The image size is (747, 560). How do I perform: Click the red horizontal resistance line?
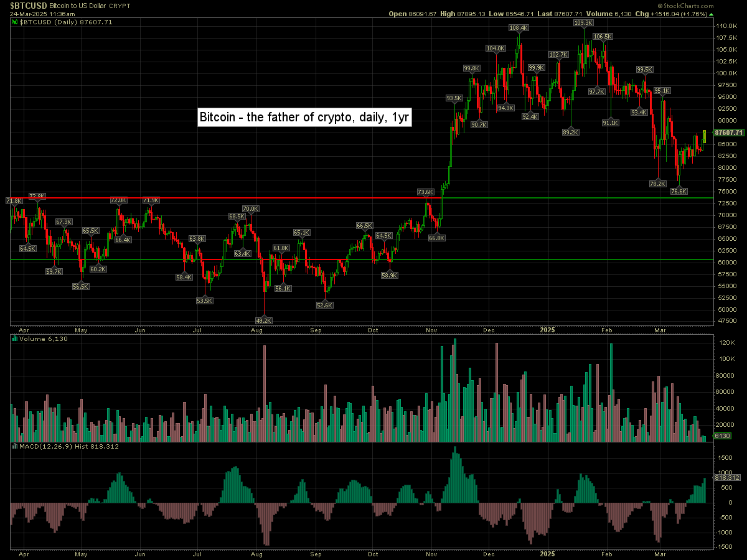[x=249, y=198]
